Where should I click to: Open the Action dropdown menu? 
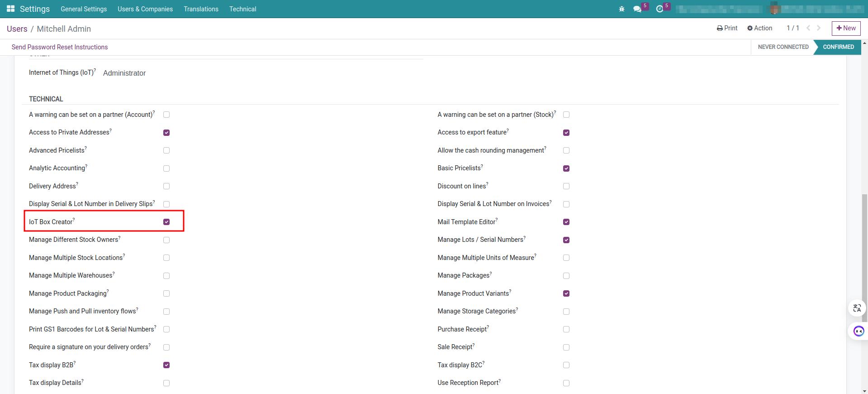[x=759, y=28]
